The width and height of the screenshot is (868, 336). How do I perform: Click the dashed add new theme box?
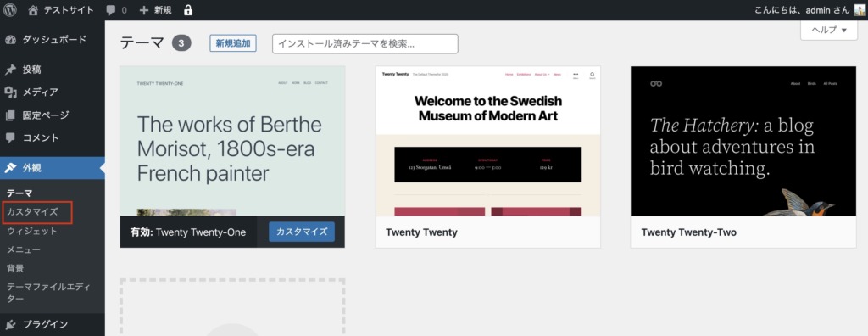pyautogui.click(x=232, y=308)
